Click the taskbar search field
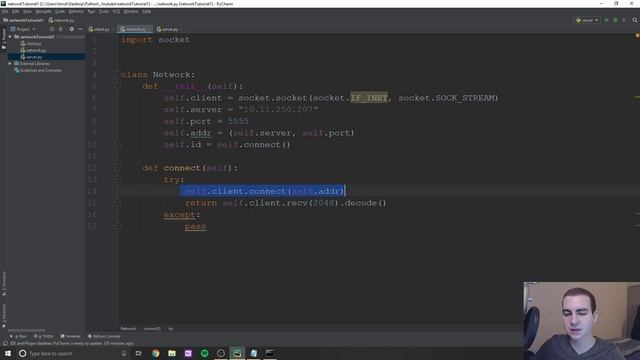The image size is (640, 360). [73, 353]
